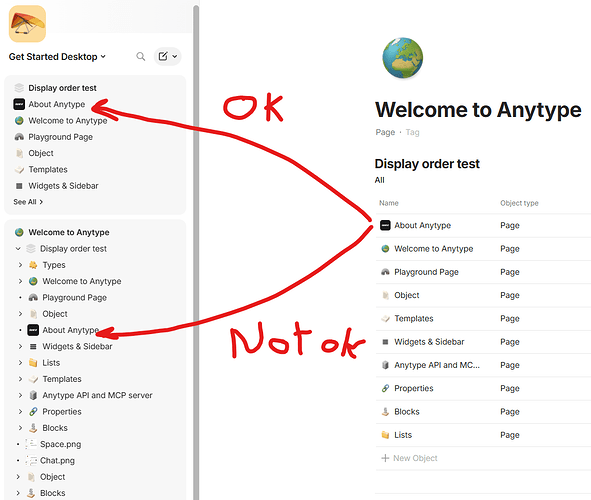Expand the Lists tree node

pos(20,362)
